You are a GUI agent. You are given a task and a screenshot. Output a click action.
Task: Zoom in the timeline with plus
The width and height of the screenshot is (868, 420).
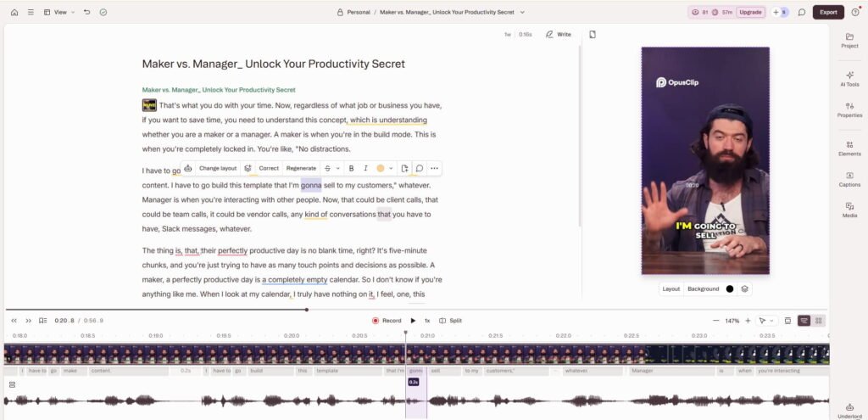tap(748, 320)
